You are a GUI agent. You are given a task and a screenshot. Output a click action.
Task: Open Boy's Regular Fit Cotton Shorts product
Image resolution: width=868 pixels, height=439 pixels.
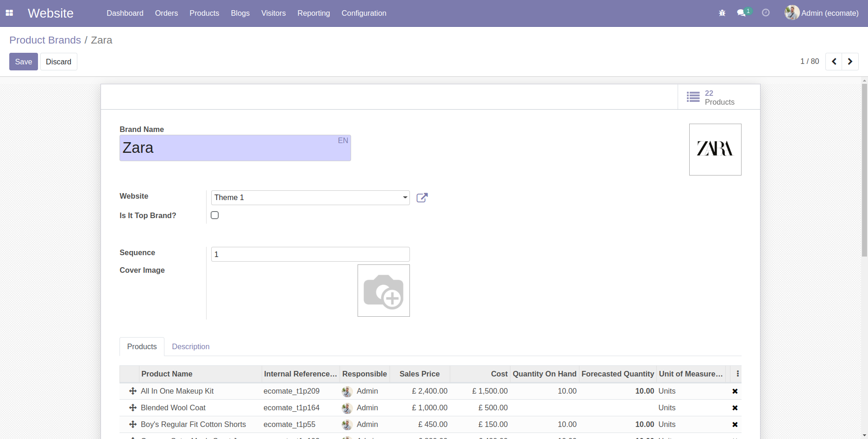[194, 425]
